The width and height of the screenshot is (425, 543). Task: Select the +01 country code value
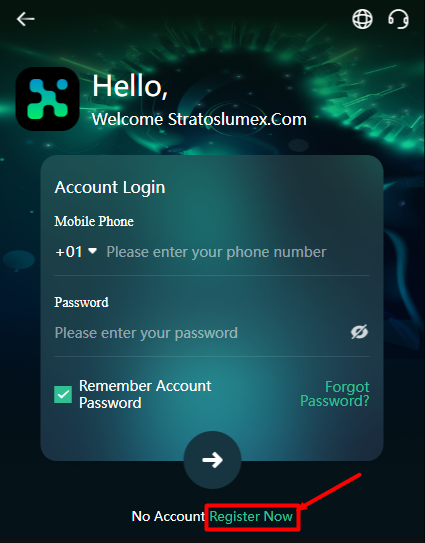pos(69,252)
